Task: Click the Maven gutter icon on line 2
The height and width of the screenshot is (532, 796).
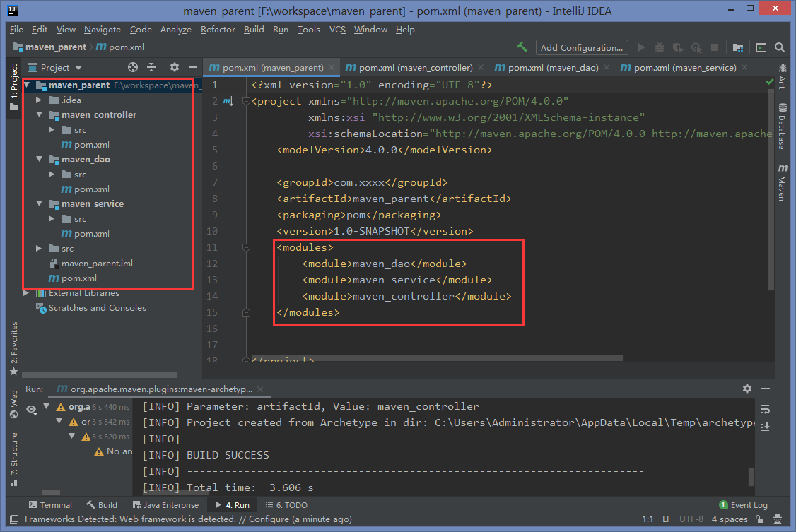Action: coord(228,102)
